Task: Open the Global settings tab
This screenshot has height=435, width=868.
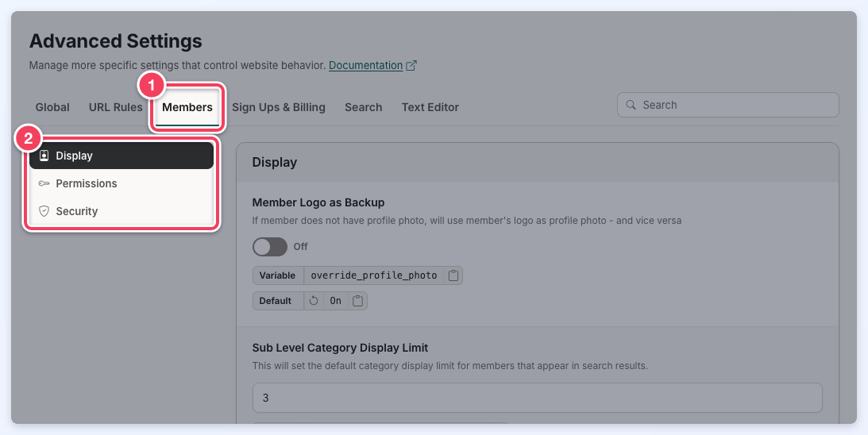Action: click(52, 107)
